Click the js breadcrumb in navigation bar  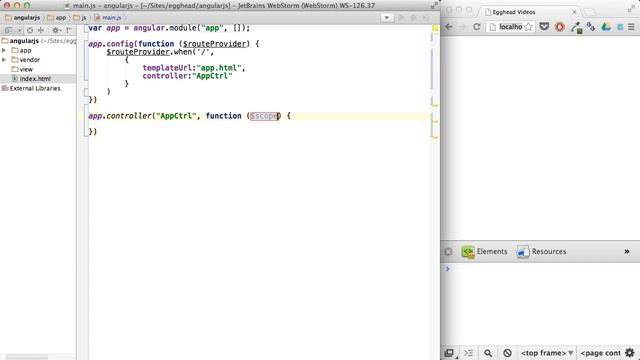[x=80, y=18]
